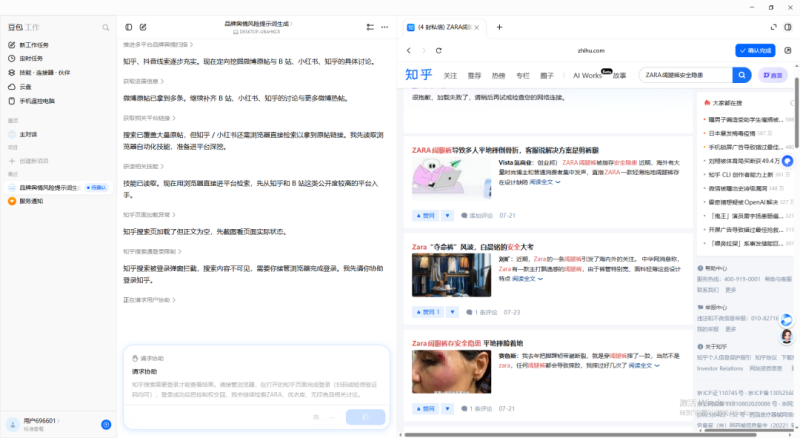Click the zhihu.com address bar
This screenshot has height=438, width=800.
[x=591, y=51]
